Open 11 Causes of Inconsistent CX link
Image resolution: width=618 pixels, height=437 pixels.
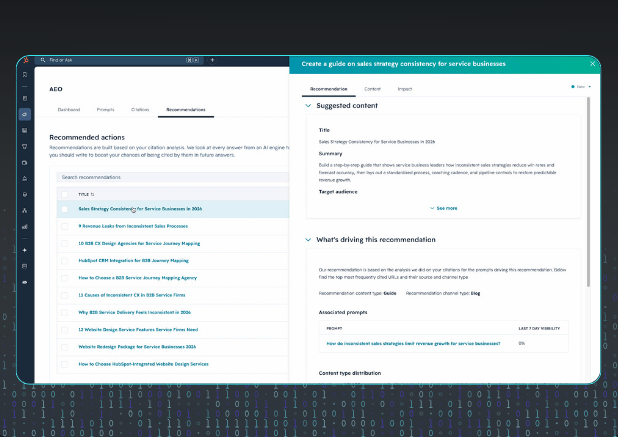[x=132, y=295]
